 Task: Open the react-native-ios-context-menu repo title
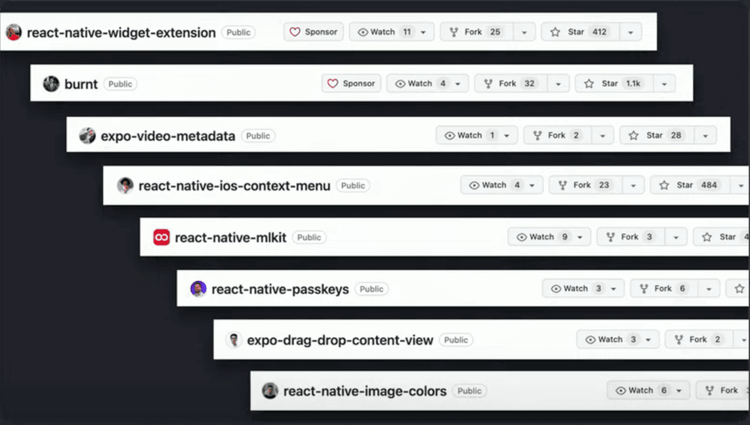pos(234,185)
